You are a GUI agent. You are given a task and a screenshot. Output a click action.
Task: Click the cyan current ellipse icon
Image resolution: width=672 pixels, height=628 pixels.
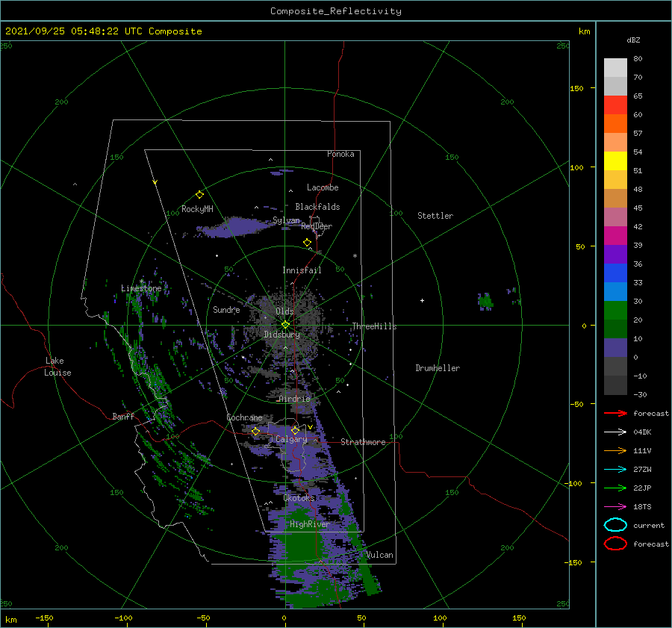(x=615, y=525)
